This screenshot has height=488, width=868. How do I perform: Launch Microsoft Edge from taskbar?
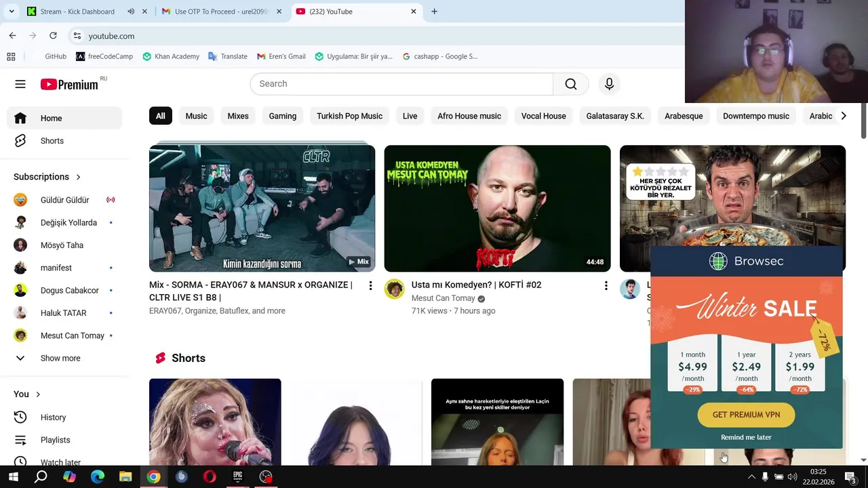(98, 476)
